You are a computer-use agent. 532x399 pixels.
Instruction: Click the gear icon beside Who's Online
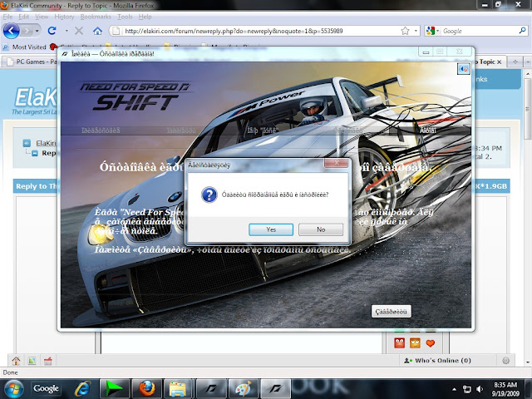tap(505, 361)
